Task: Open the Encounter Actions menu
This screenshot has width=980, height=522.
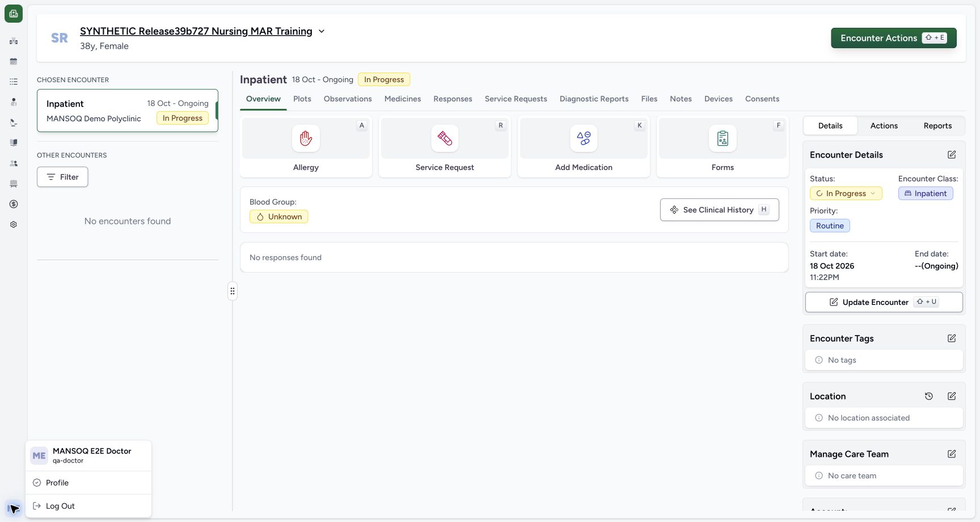Action: [x=894, y=38]
